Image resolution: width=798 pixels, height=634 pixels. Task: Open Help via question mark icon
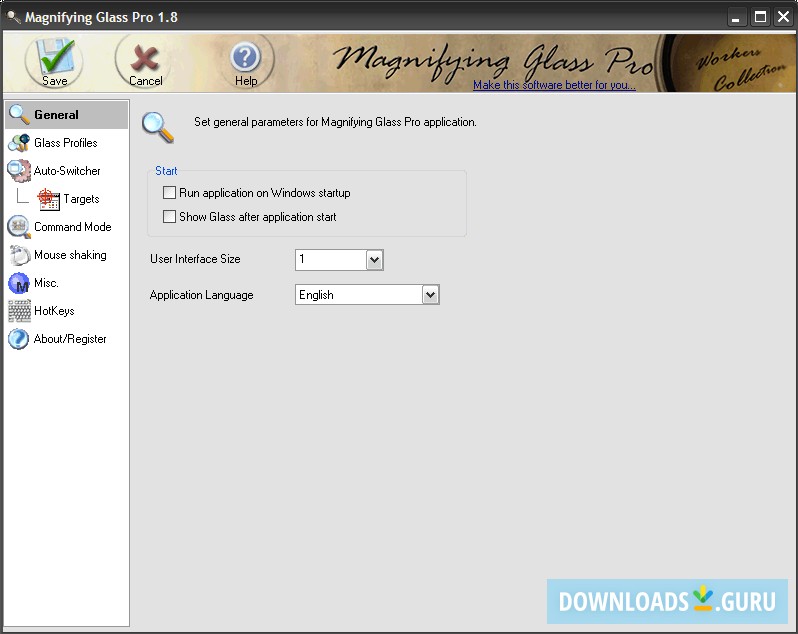pyautogui.click(x=245, y=57)
